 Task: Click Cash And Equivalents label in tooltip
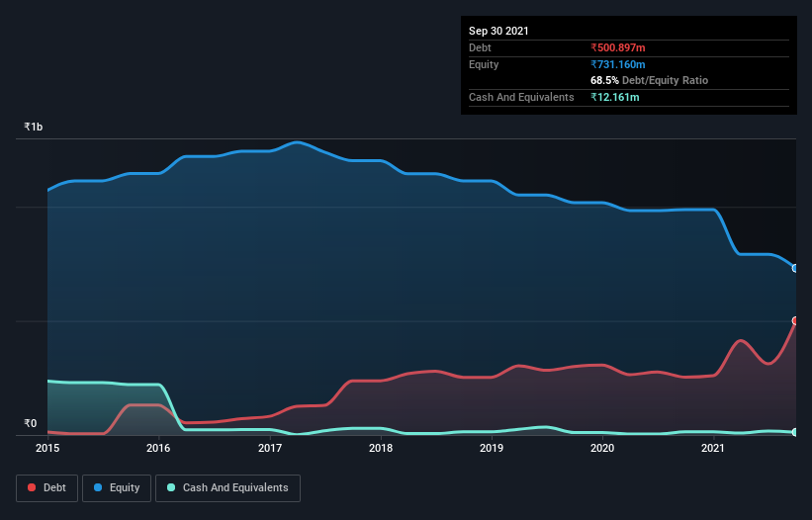click(521, 97)
